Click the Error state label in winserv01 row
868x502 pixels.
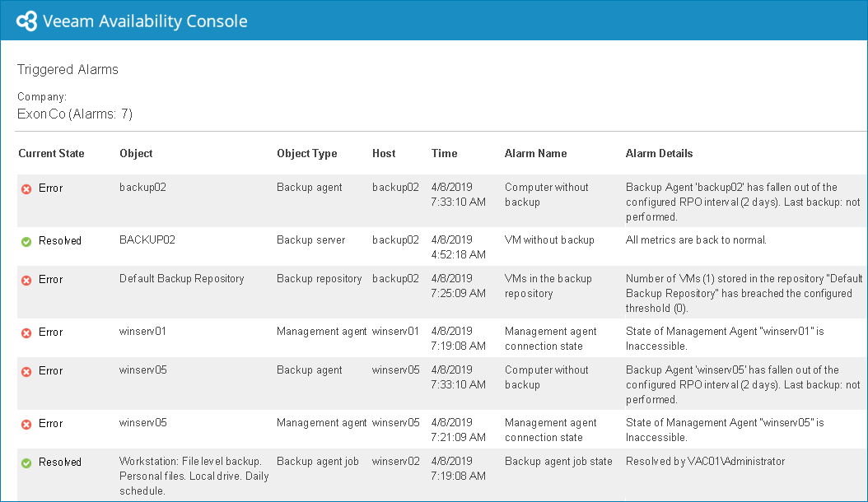pyautogui.click(x=50, y=332)
